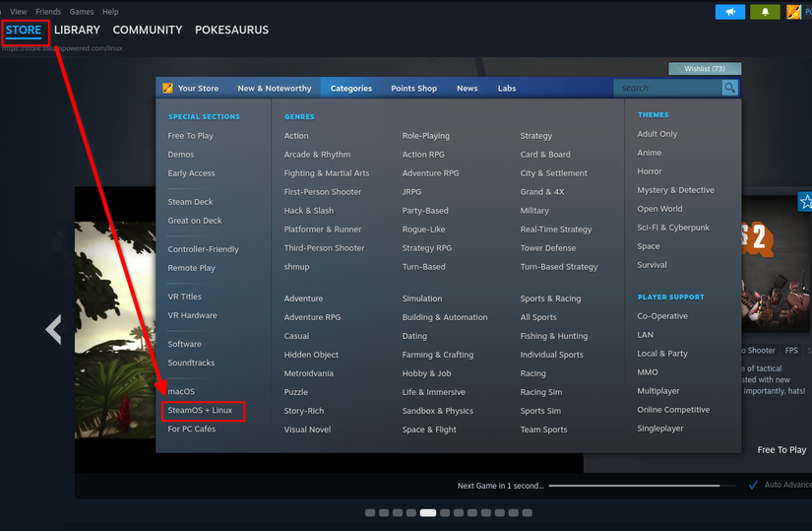
Task: Choose Metroidvania genre
Action: coord(309,373)
